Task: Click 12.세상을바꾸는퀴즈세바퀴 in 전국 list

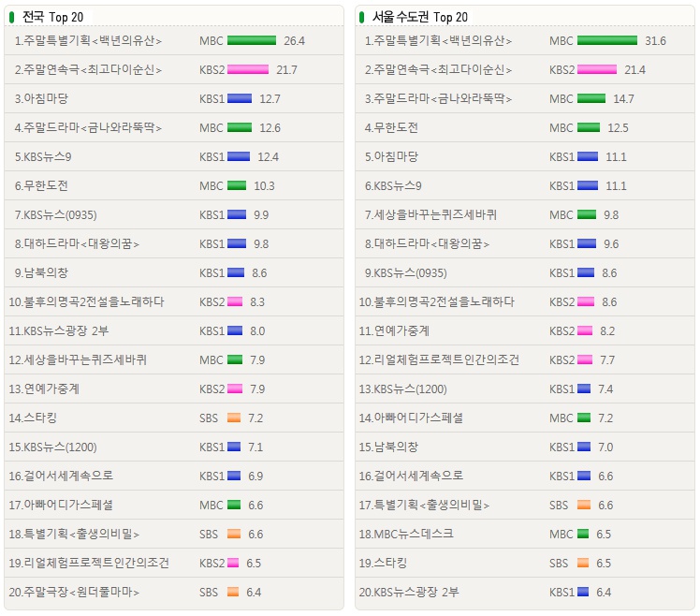Action: 78,360
